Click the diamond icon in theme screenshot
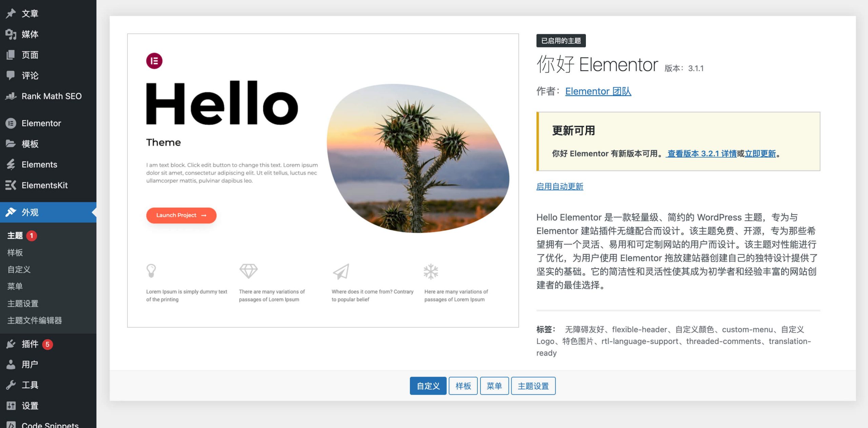 tap(248, 271)
